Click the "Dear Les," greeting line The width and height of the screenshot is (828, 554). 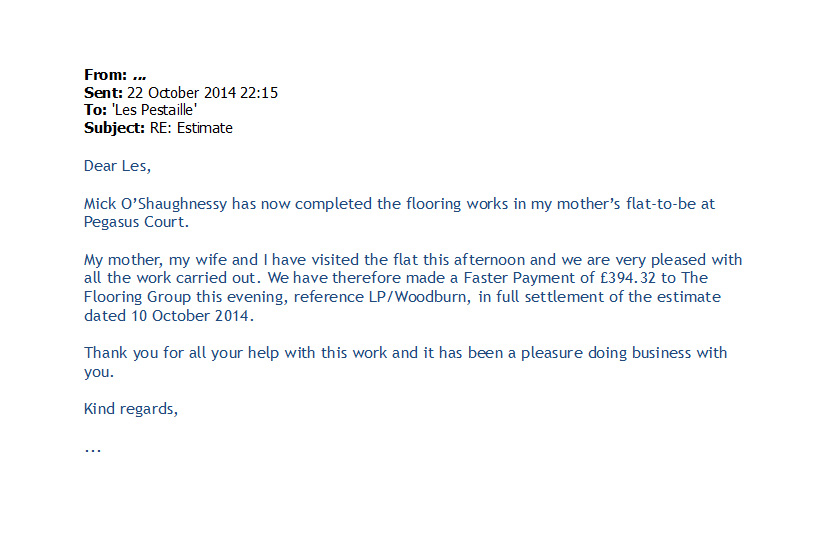point(117,166)
